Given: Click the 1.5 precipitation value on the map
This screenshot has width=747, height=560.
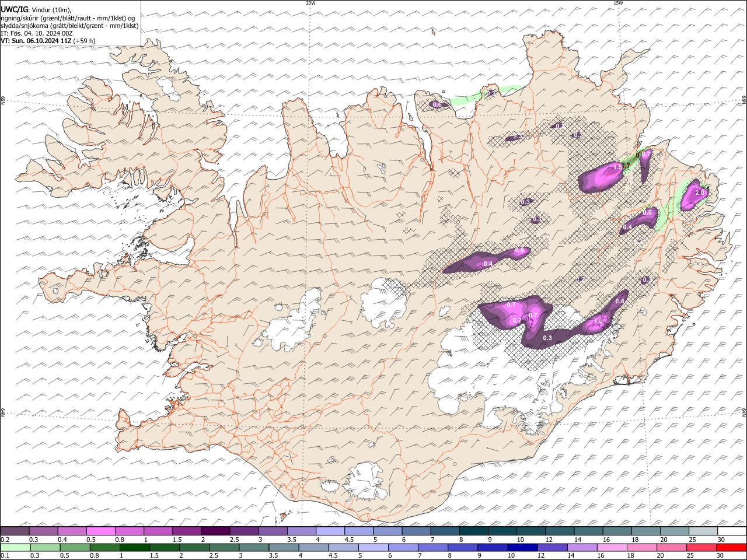Looking at the screenshot, I should point(619,167).
